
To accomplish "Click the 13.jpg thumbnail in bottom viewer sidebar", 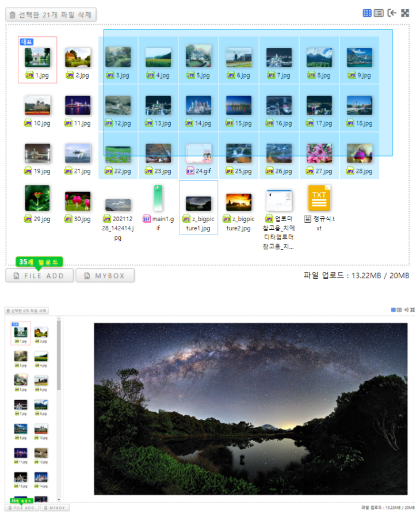I will pos(21,479).
